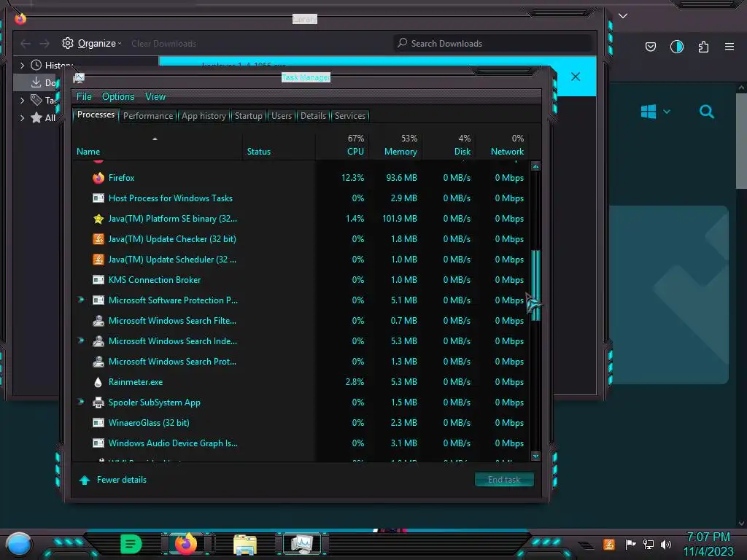Open File Explorer from the taskbar

point(245,545)
